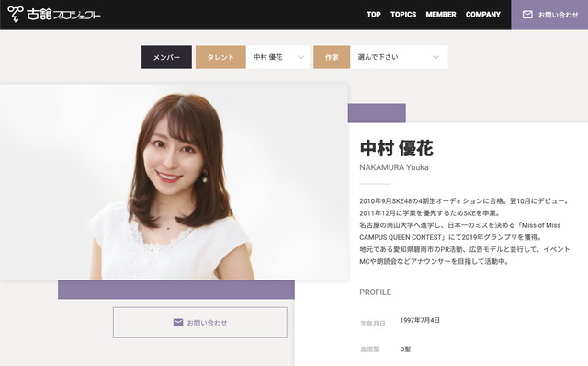The width and height of the screenshot is (588, 366).
Task: Open the TOPICS menu item
Action: click(403, 15)
